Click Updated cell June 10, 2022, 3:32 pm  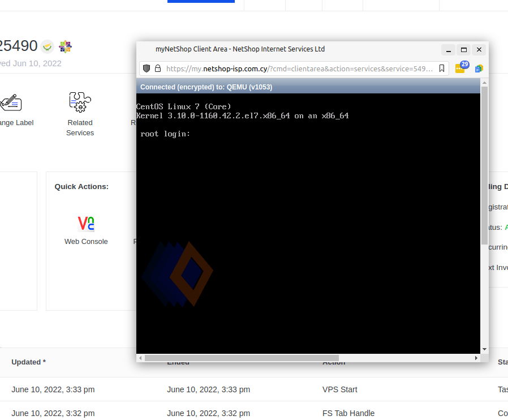tap(53, 414)
